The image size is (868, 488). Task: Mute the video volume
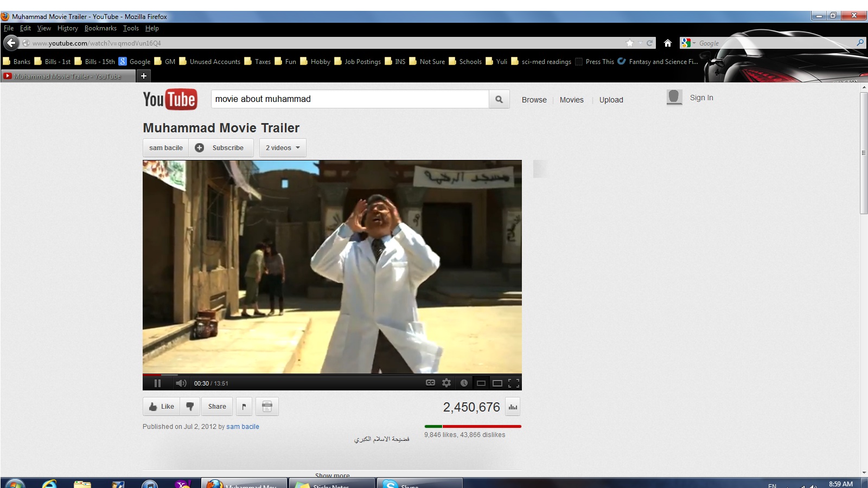[x=181, y=383]
